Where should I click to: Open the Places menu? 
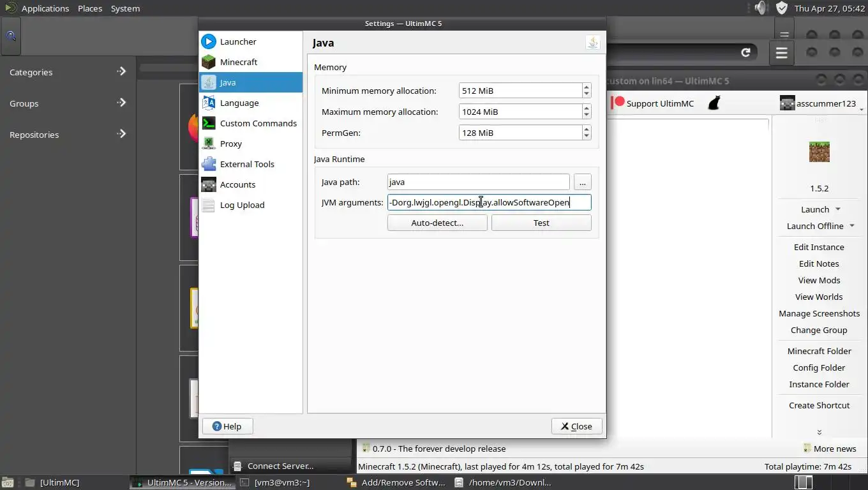click(x=90, y=8)
